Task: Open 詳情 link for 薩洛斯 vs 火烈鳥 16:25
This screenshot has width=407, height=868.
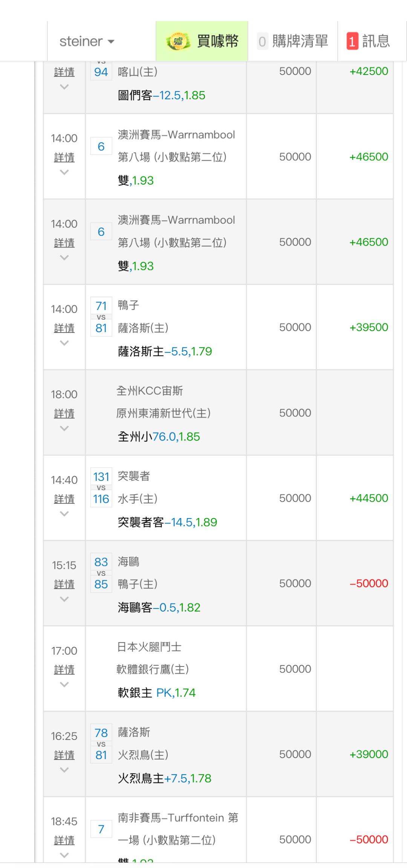Action: click(64, 755)
